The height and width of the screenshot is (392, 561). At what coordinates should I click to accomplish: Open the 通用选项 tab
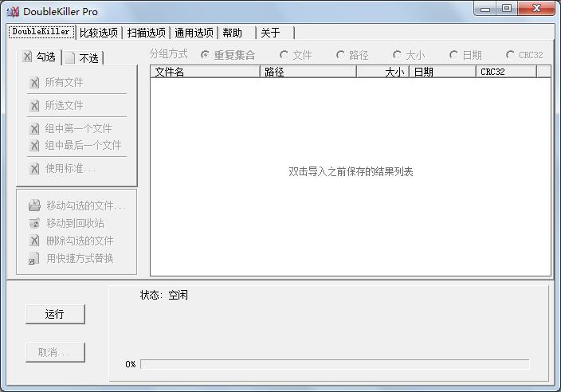pyautogui.click(x=194, y=33)
